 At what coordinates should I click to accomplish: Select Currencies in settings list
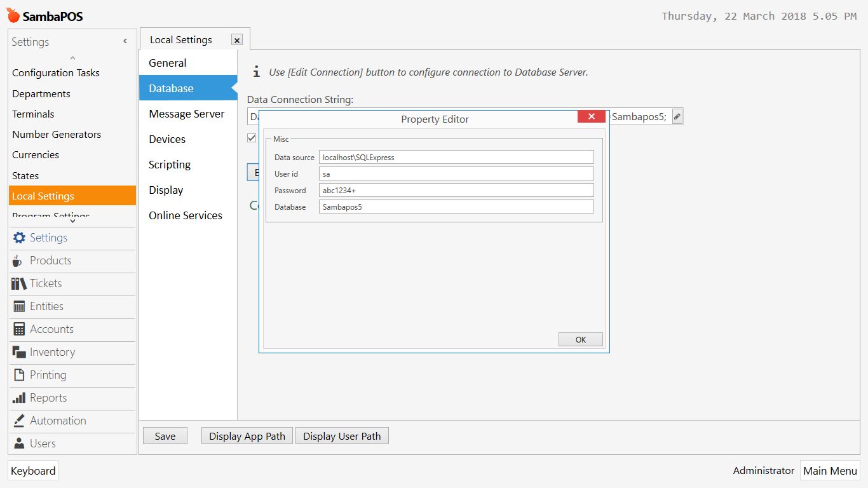click(72, 154)
